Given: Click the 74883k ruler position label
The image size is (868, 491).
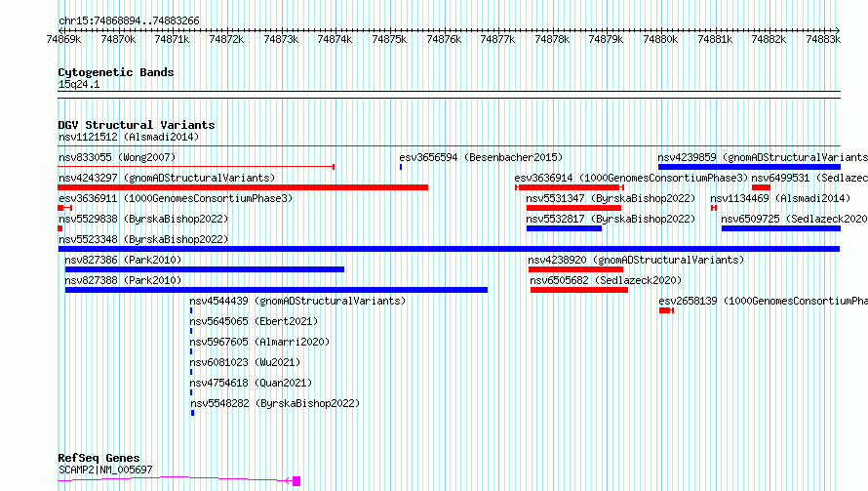Looking at the screenshot, I should pyautogui.click(x=823, y=39).
